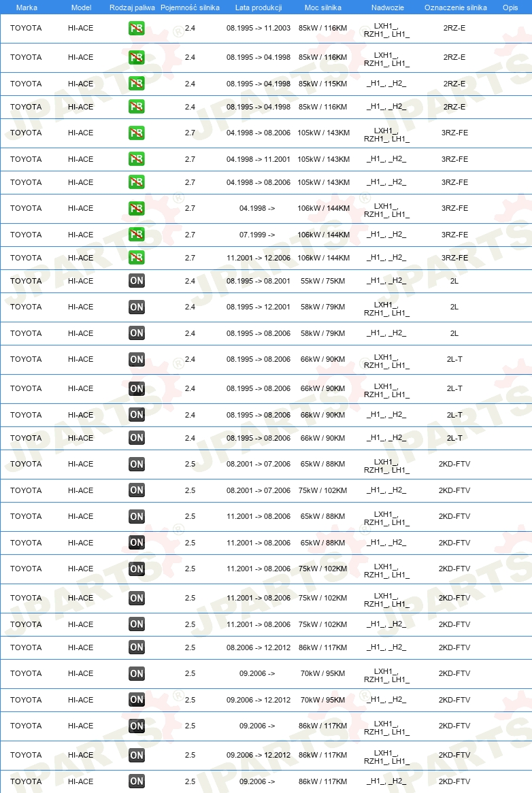
Task: Click ON icon in open-ended 09.2006 70kW row
Action: pos(137,674)
